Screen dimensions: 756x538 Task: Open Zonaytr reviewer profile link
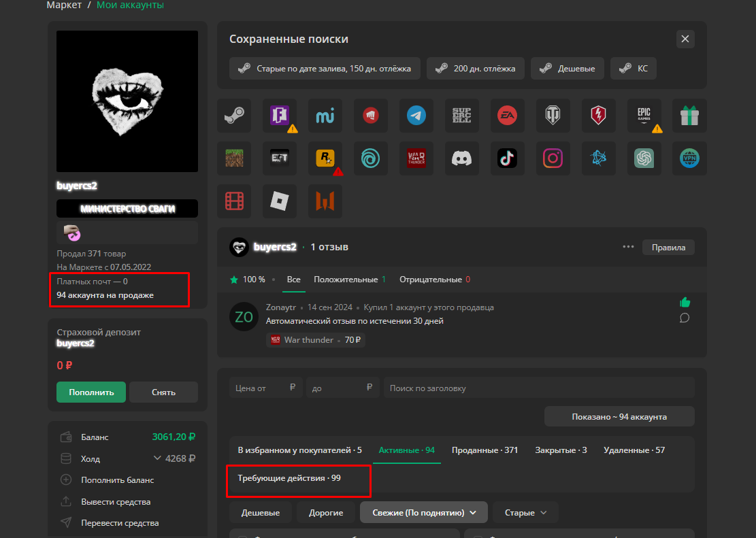point(280,307)
